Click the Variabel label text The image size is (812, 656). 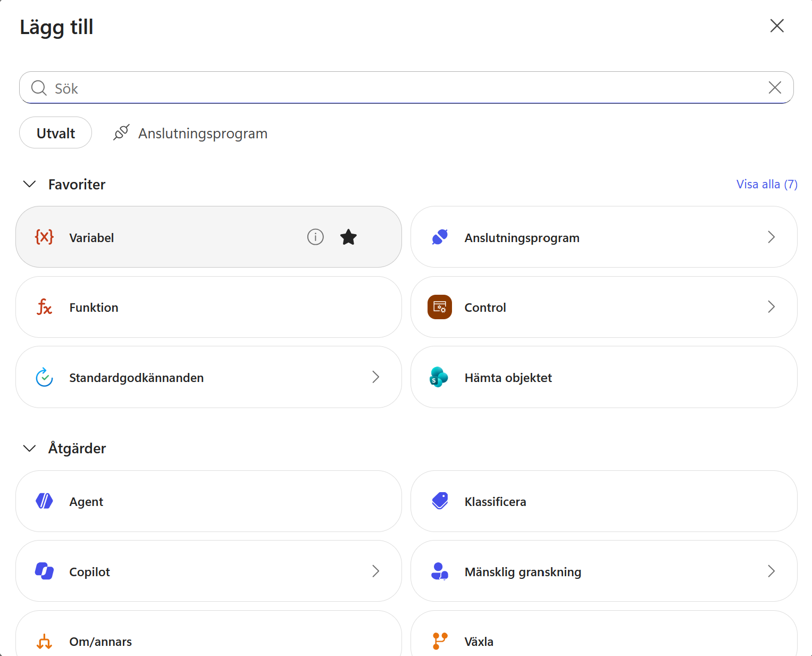pyautogui.click(x=91, y=238)
